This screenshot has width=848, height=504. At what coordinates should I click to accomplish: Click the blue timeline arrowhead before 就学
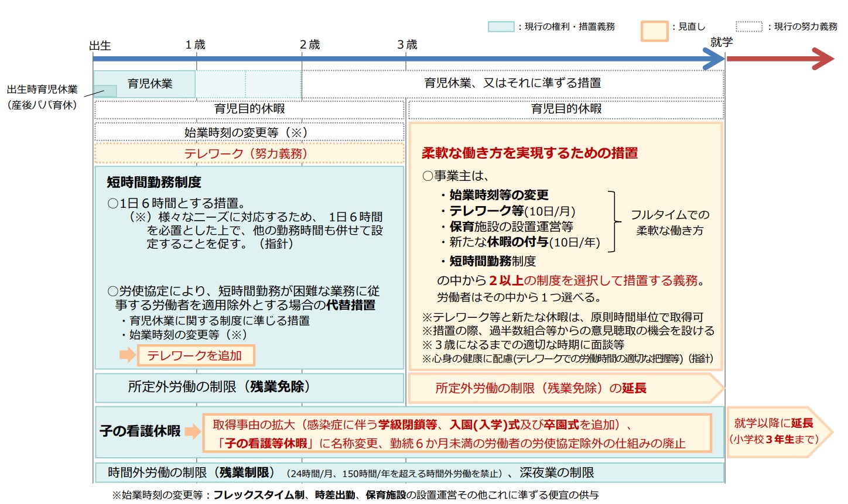pyautogui.click(x=713, y=59)
